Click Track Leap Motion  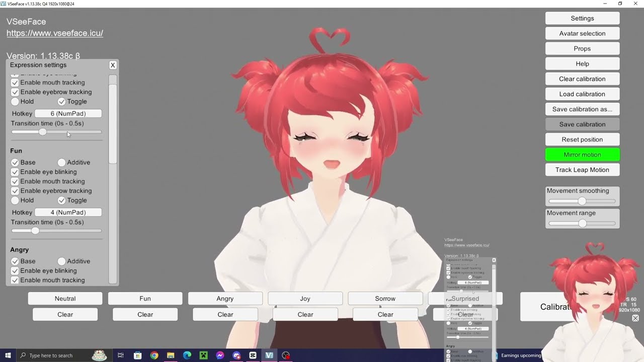click(582, 170)
